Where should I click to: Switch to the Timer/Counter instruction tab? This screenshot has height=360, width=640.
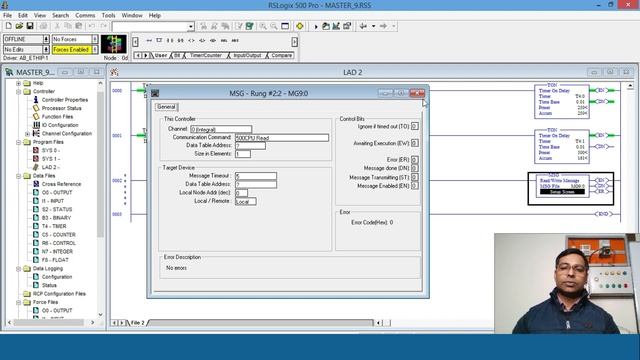205,55
